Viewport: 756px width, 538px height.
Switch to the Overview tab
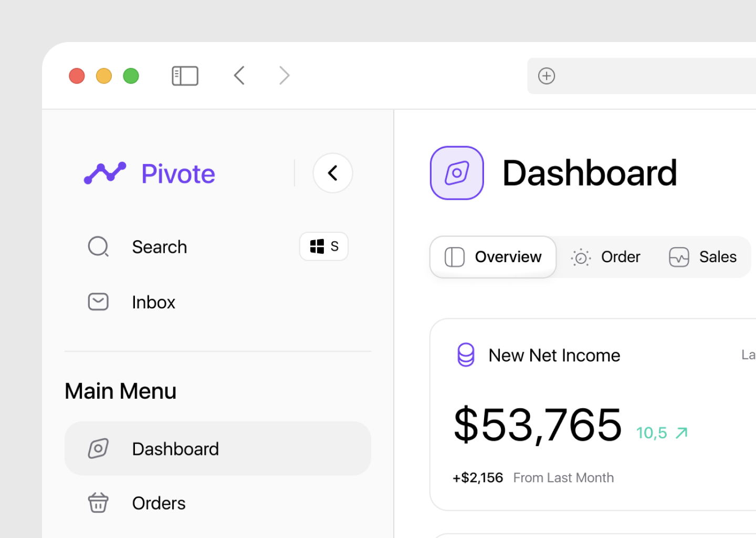pos(492,257)
